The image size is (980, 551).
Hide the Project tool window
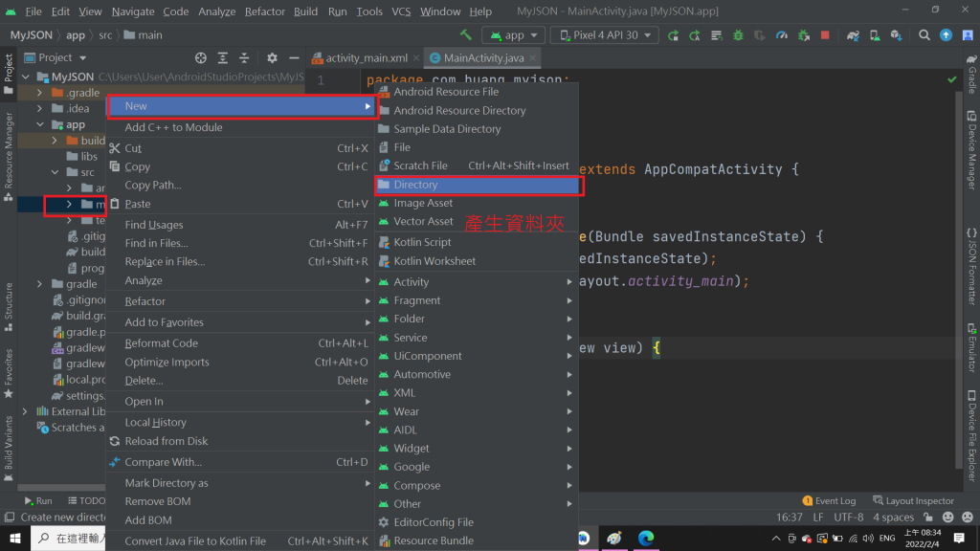294,57
